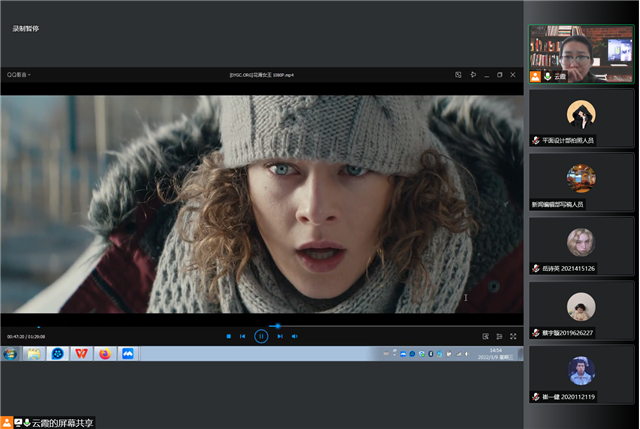Select 云霞's video thumbnail
The image size is (640, 429).
tap(581, 54)
